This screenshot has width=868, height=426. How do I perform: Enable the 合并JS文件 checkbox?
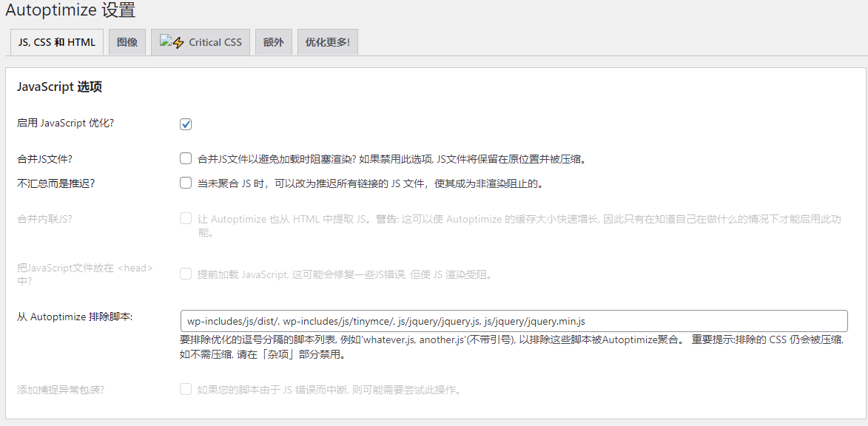tap(186, 159)
